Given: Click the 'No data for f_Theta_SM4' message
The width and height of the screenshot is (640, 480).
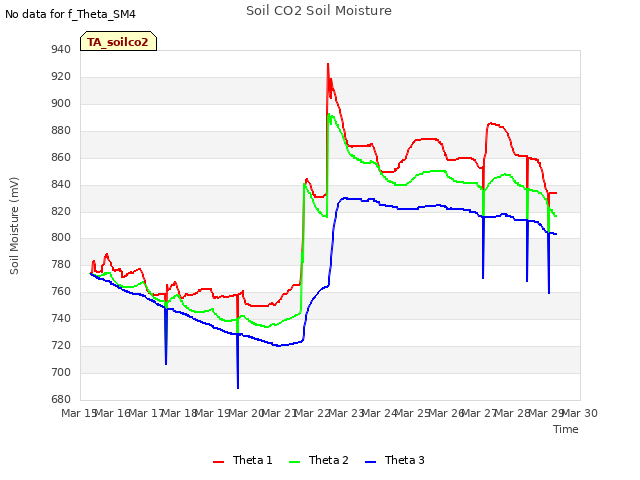Looking at the screenshot, I should pos(70,14).
